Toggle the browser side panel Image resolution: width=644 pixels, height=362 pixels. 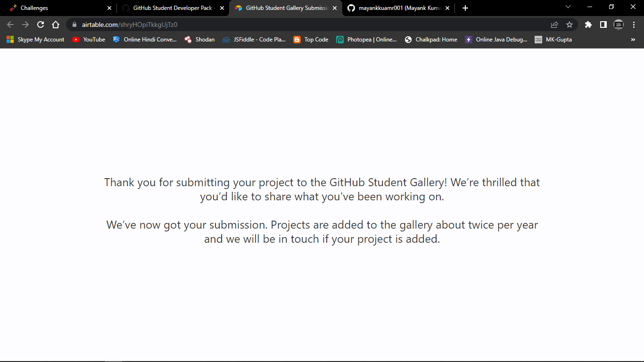pyautogui.click(x=603, y=25)
